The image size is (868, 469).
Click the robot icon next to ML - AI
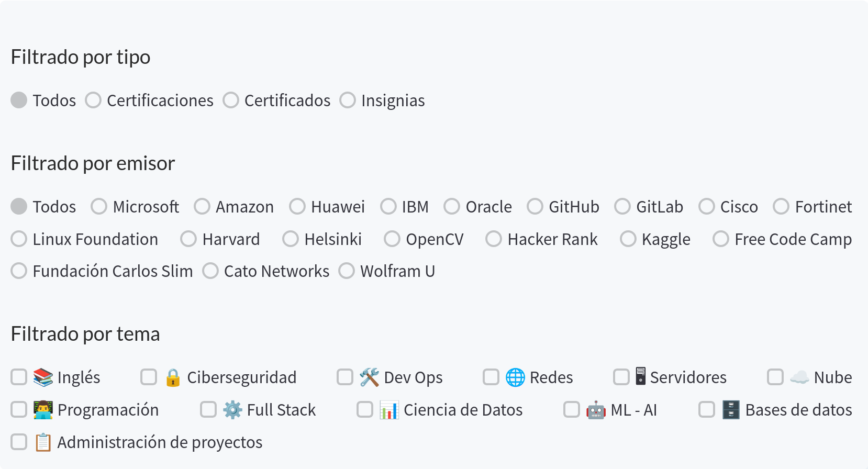click(x=596, y=410)
